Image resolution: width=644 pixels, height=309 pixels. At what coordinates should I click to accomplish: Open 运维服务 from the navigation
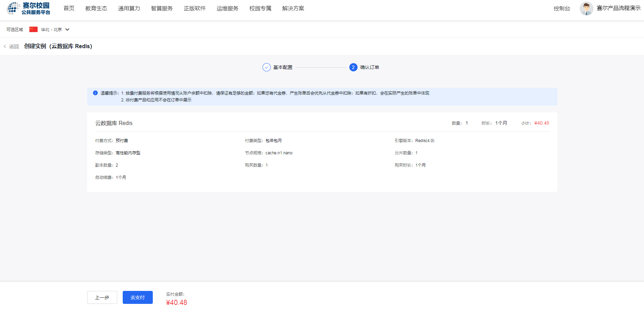(x=227, y=9)
